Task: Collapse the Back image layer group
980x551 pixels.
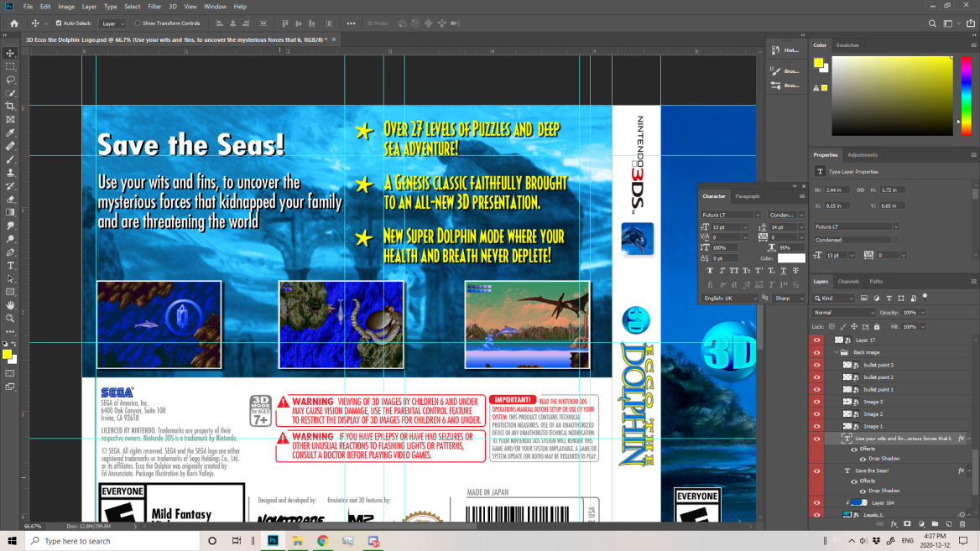Action: tap(836, 353)
